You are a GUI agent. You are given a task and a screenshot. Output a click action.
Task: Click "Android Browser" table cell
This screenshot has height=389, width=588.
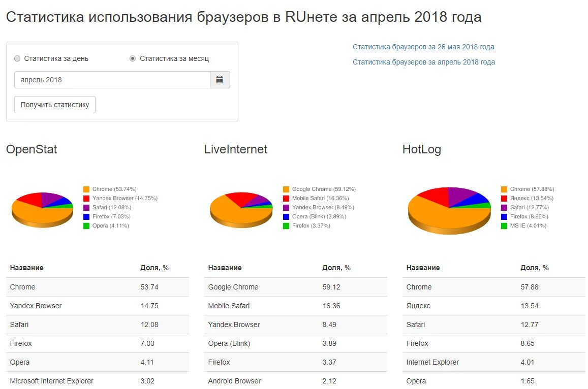pyautogui.click(x=234, y=381)
